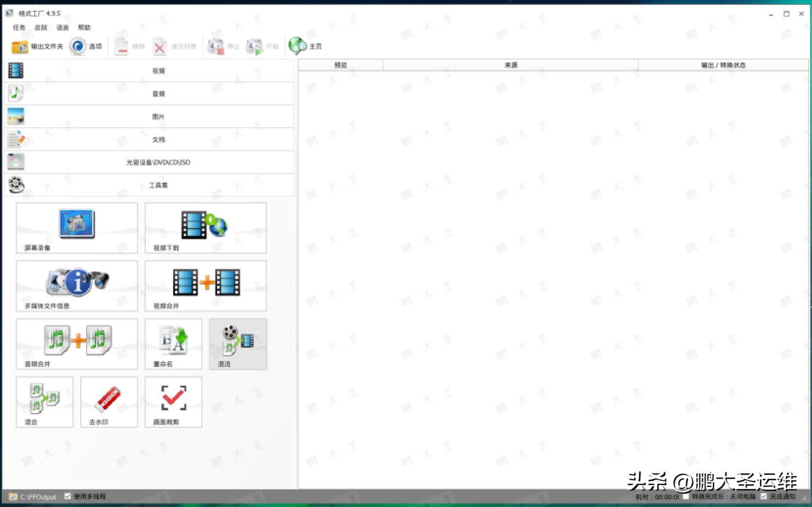Screen dimensions: 812x507
Task: Toggle the multi-thread (使用多线程) checkbox
Action: click(68, 496)
